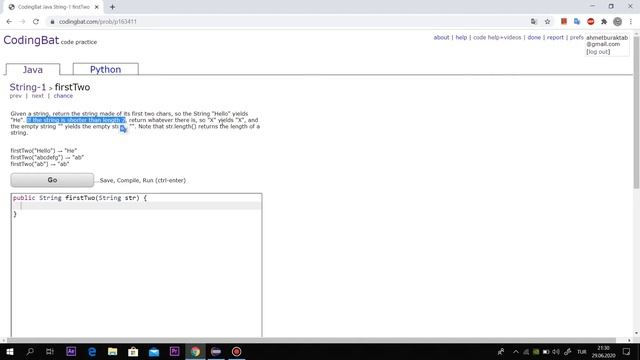This screenshot has width=640, height=360.
Task: Click the address bar URL
Action: [98, 22]
